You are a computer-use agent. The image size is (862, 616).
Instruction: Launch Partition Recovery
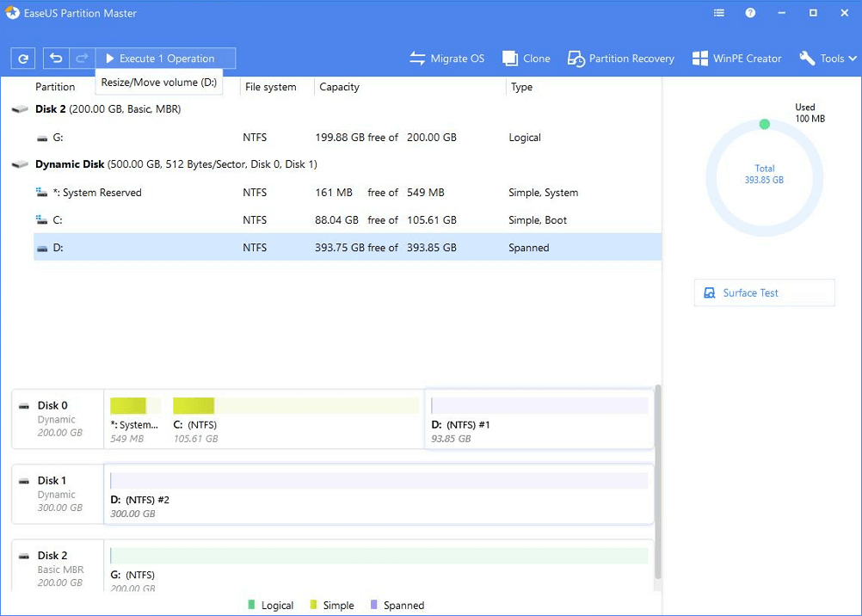pos(620,59)
